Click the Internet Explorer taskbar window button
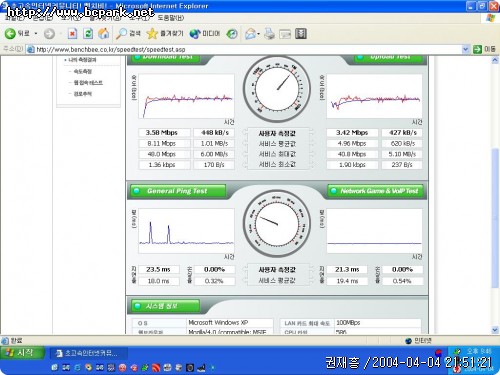The image size is (500, 375). (x=89, y=353)
